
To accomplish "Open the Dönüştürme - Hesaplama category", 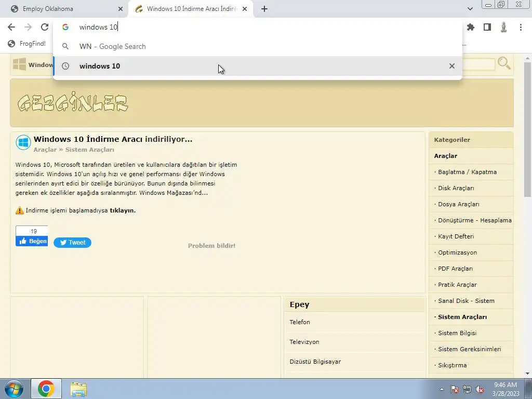I will [475, 220].
